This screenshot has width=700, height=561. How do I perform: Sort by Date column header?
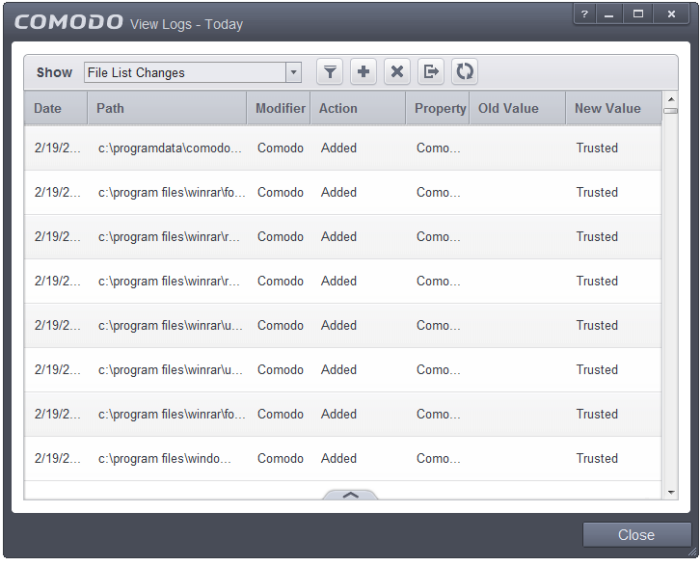pos(56,108)
